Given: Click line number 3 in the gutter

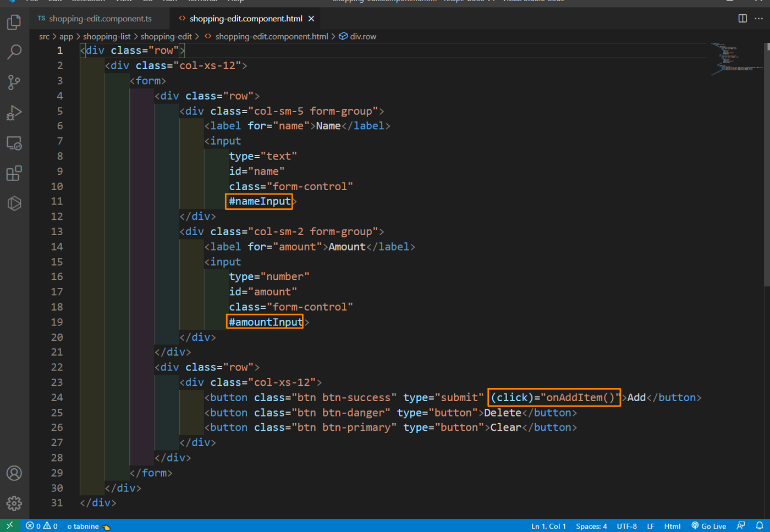Looking at the screenshot, I should [x=60, y=81].
